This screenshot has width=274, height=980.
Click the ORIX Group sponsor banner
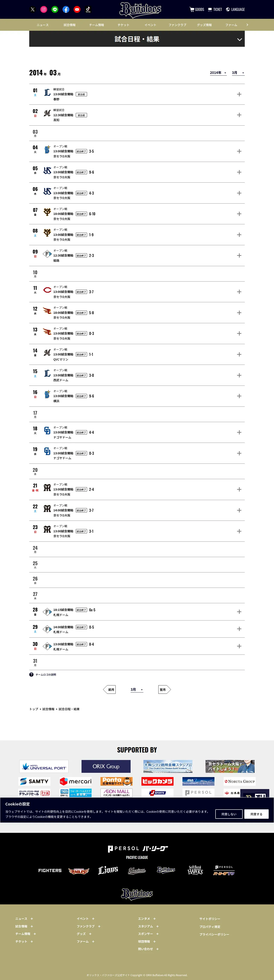(x=106, y=766)
